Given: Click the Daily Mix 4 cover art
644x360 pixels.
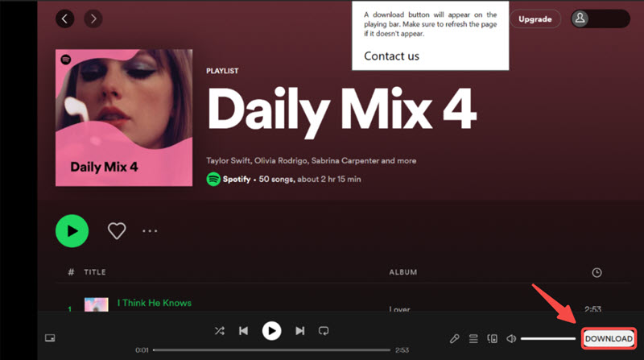Looking at the screenshot, I should coord(124,118).
